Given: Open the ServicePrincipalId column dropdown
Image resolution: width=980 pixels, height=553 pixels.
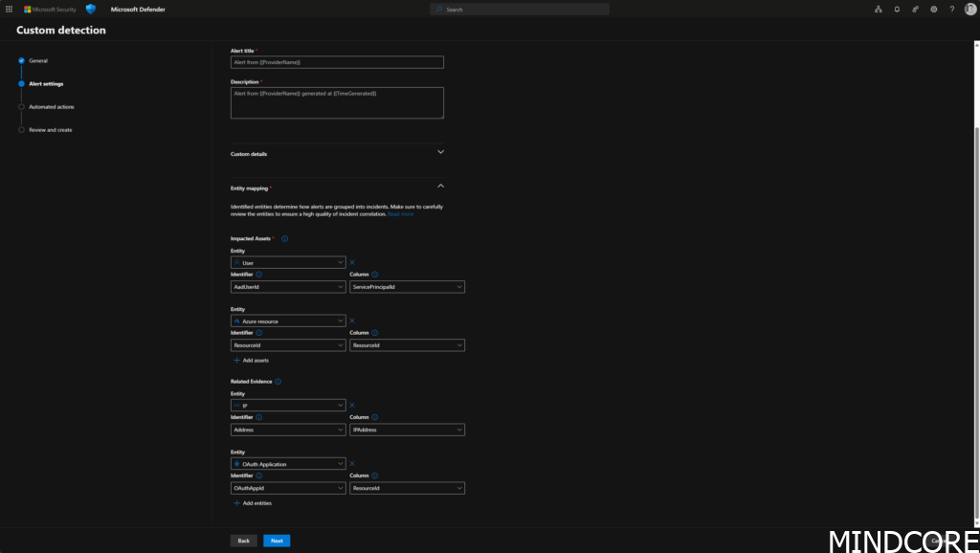Looking at the screenshot, I should (x=407, y=287).
